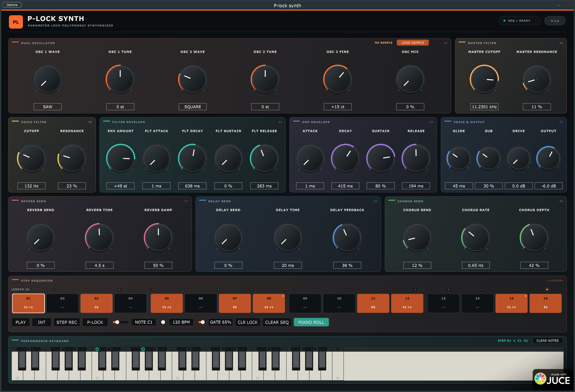Start playback with the PLAY button
575x392 pixels.
tap(21, 322)
